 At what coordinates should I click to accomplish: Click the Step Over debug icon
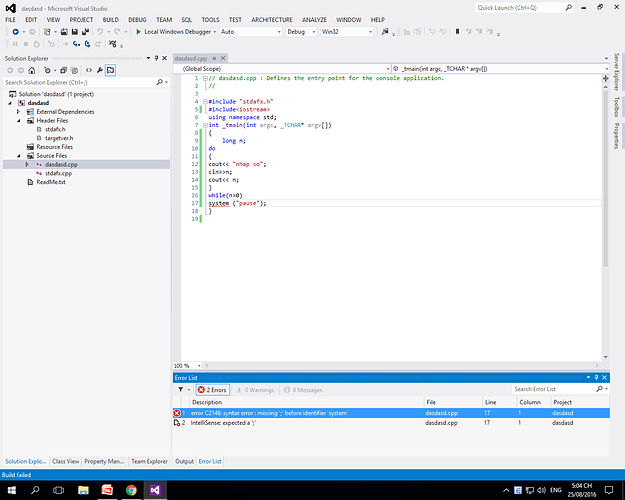(x=87, y=44)
